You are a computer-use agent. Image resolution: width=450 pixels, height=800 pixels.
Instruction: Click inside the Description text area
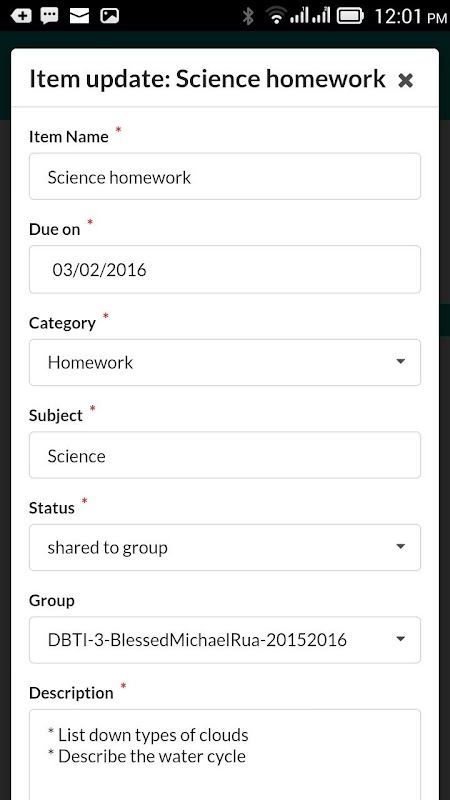click(225, 755)
